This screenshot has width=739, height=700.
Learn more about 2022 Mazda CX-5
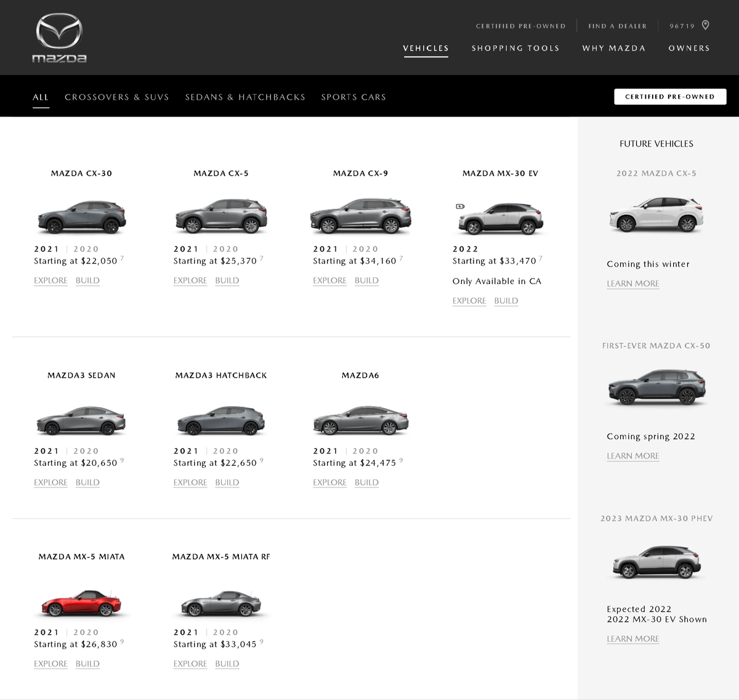[x=633, y=283]
